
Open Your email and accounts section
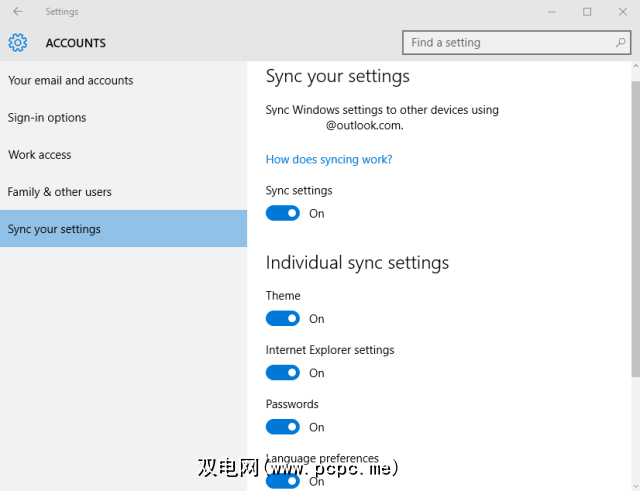tap(70, 81)
